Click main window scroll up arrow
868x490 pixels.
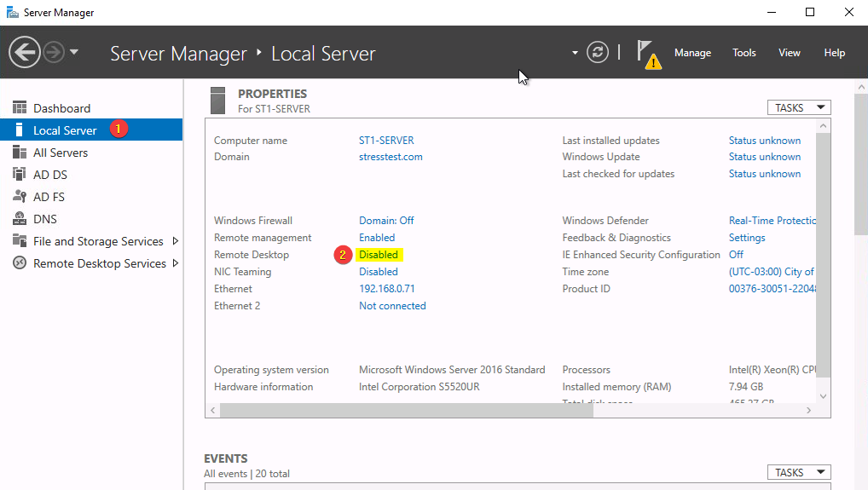point(861,87)
